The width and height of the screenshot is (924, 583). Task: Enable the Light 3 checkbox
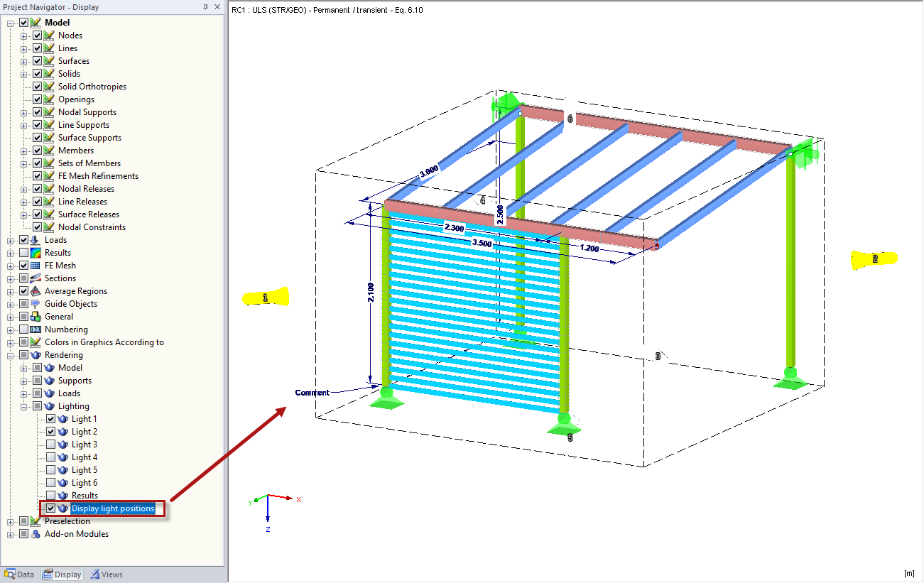coord(50,445)
